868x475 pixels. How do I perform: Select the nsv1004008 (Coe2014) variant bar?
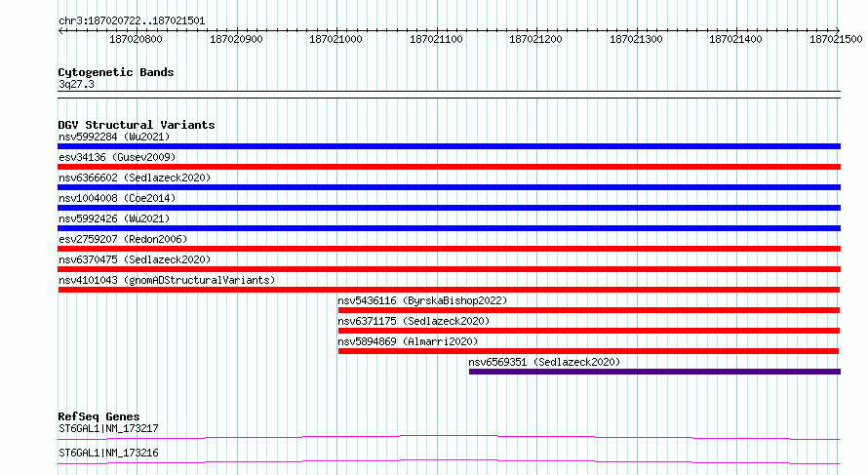pos(449,208)
